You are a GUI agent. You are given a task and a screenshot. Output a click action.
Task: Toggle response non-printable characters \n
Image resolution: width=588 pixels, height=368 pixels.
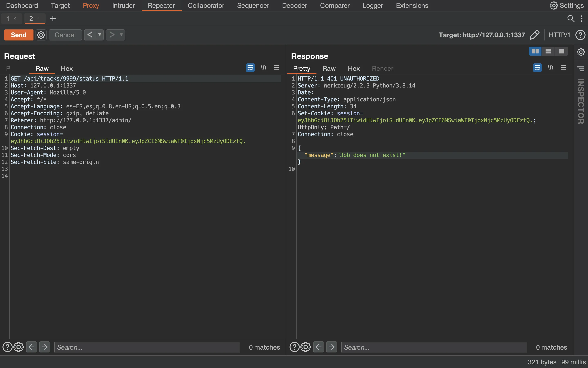tap(550, 67)
